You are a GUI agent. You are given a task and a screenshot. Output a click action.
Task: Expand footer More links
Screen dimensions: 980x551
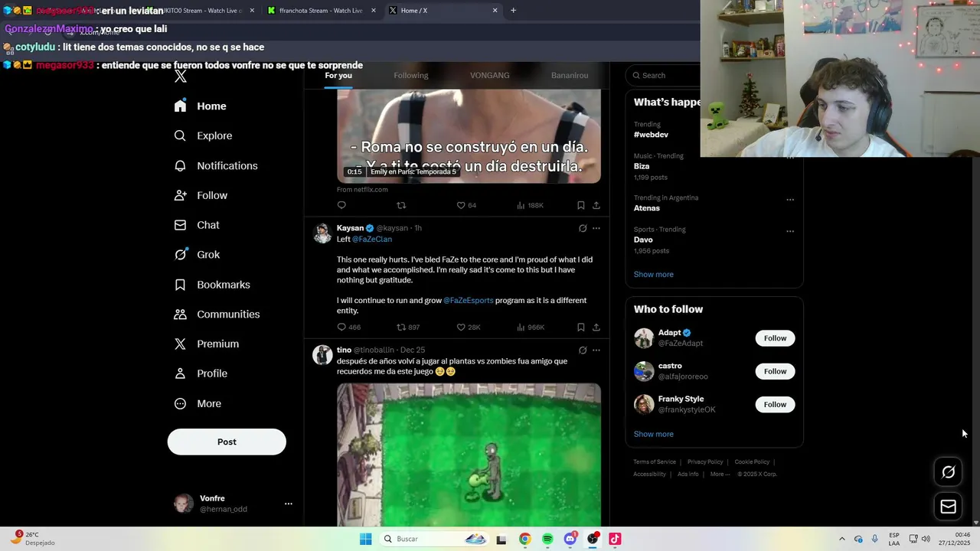point(720,474)
